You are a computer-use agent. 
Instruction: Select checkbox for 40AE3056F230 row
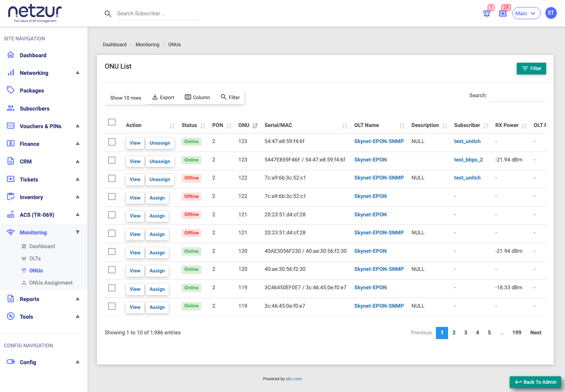tap(112, 252)
